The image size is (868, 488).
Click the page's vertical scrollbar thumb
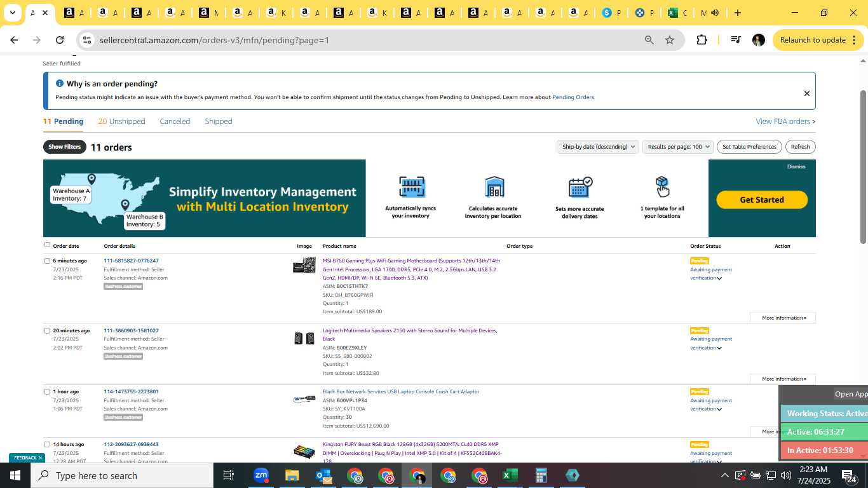pos(863,166)
